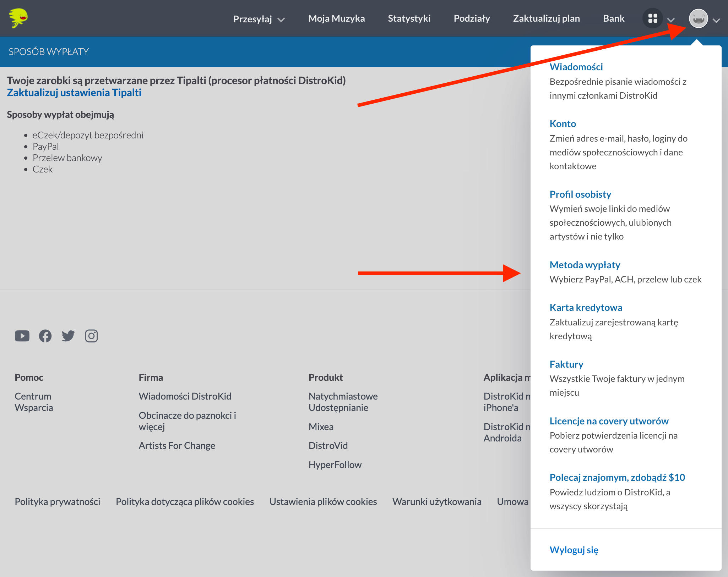Click Ustawienia plików cookies link
The width and height of the screenshot is (728, 577).
(x=323, y=501)
